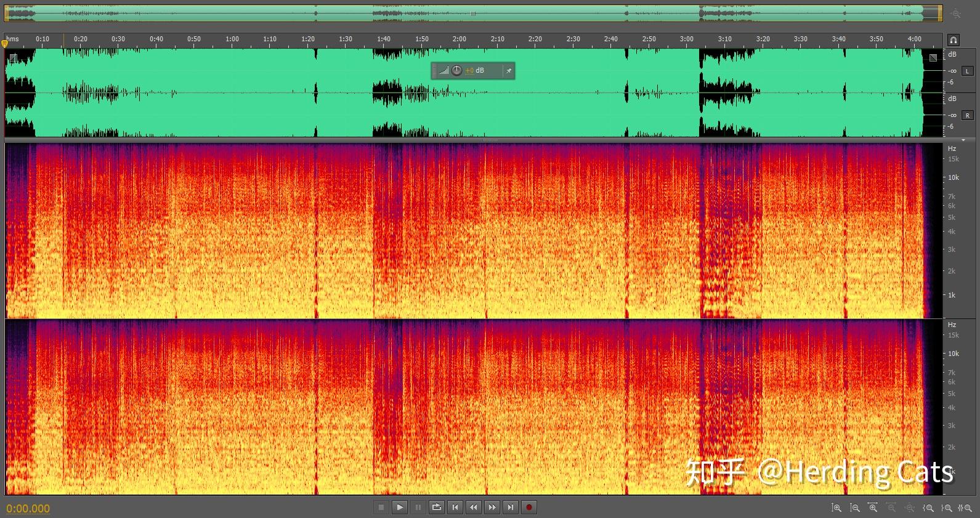Viewport: 980px width, 518px height.
Task: Toggle the right channel R button
Action: coord(967,115)
